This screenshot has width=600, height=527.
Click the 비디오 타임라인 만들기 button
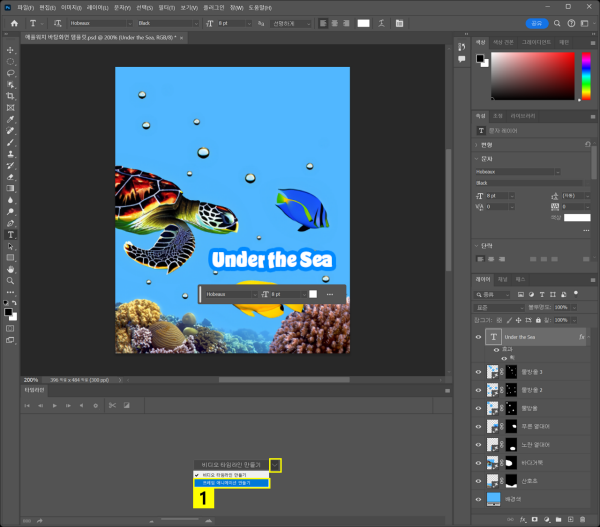click(x=230, y=465)
